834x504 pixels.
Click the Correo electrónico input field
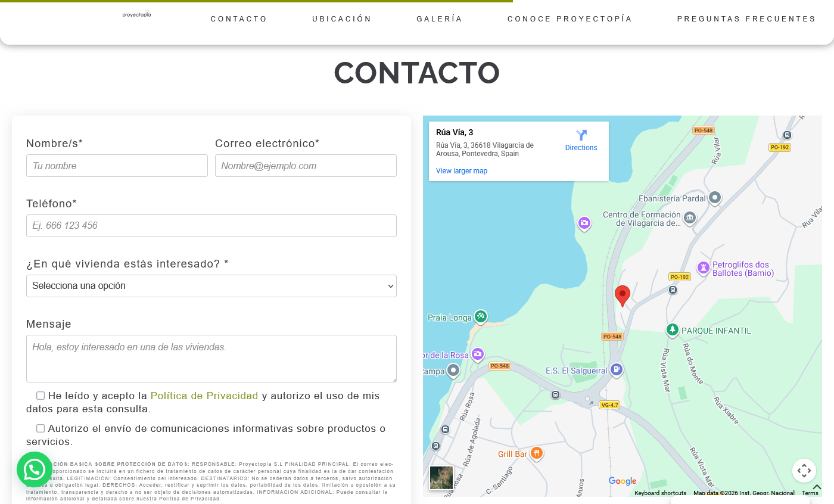coord(306,166)
